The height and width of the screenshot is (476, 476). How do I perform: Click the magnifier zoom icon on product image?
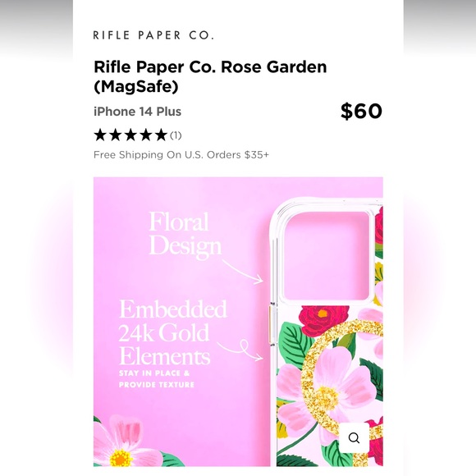pyautogui.click(x=354, y=437)
